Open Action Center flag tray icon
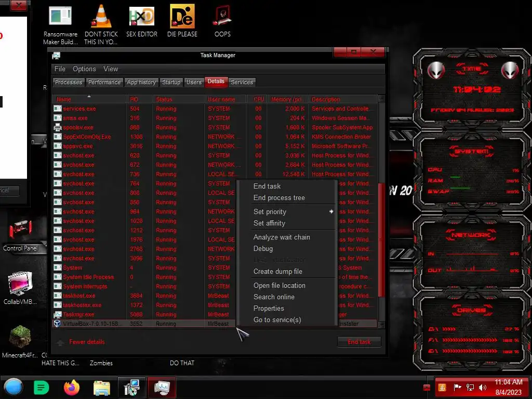This screenshot has width=532, height=399. pos(457,387)
